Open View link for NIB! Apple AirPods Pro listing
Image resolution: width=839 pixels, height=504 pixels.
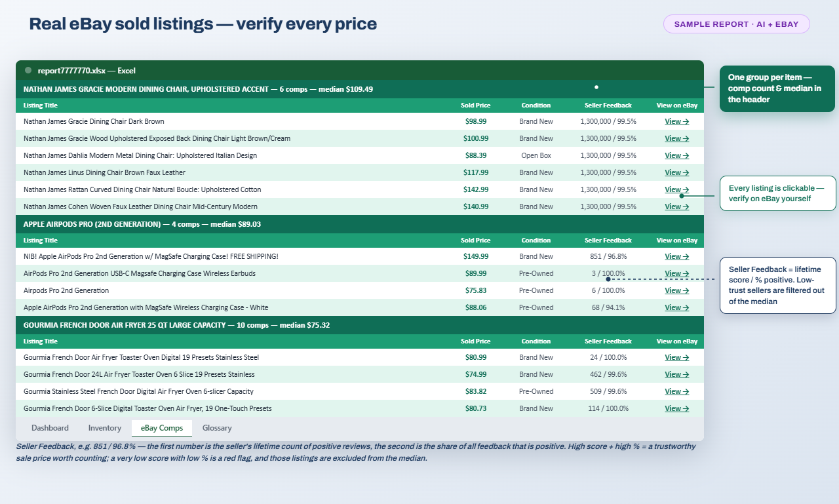[x=677, y=256]
